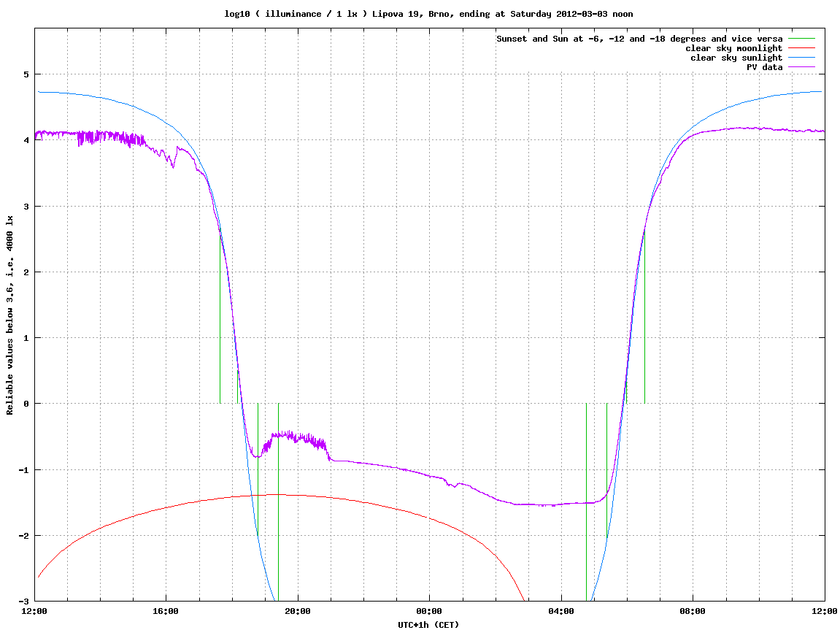Click the y-axis tick label -1
The height and width of the screenshot is (630, 840).
tap(23, 470)
